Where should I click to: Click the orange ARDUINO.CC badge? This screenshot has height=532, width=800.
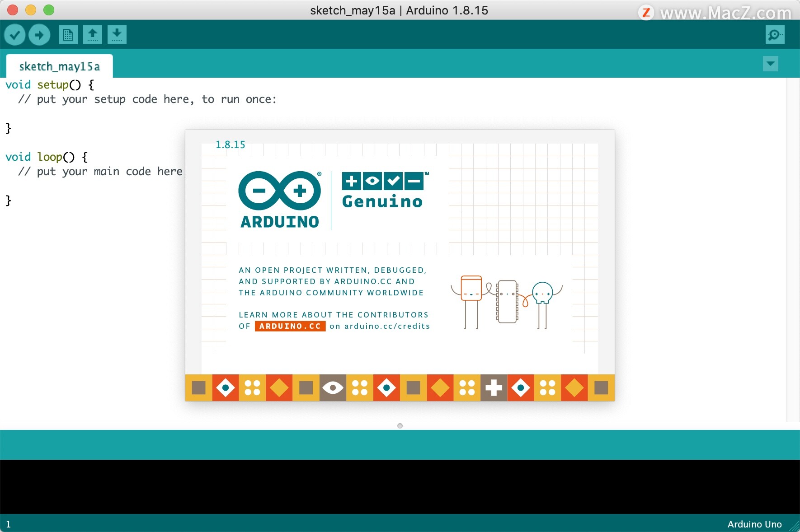tap(290, 326)
